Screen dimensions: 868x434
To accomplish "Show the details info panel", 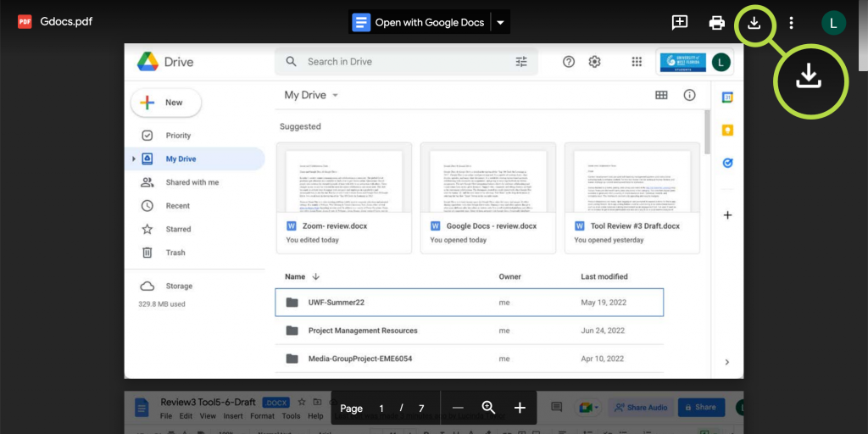I will coord(689,95).
